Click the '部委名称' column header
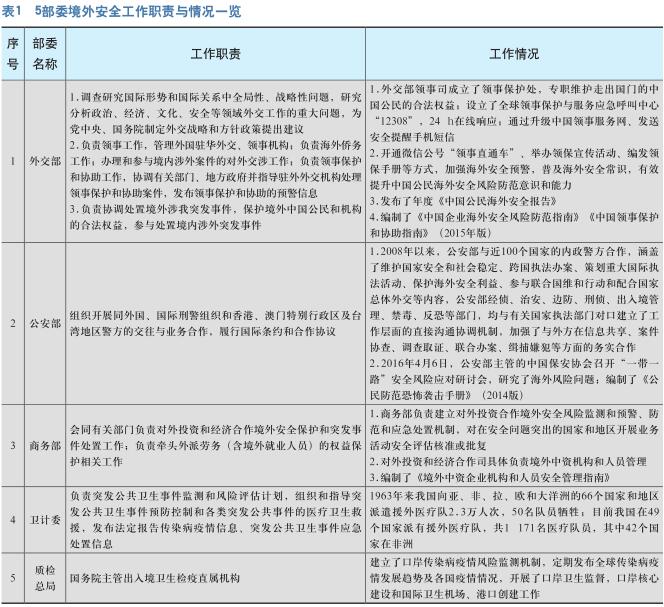The height and width of the screenshot is (607, 664). click(44, 54)
